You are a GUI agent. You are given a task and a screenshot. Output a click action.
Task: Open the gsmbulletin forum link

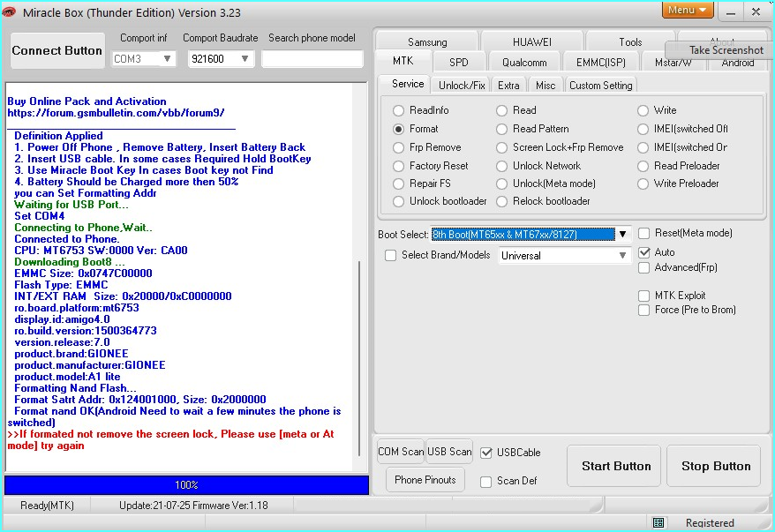pos(116,113)
